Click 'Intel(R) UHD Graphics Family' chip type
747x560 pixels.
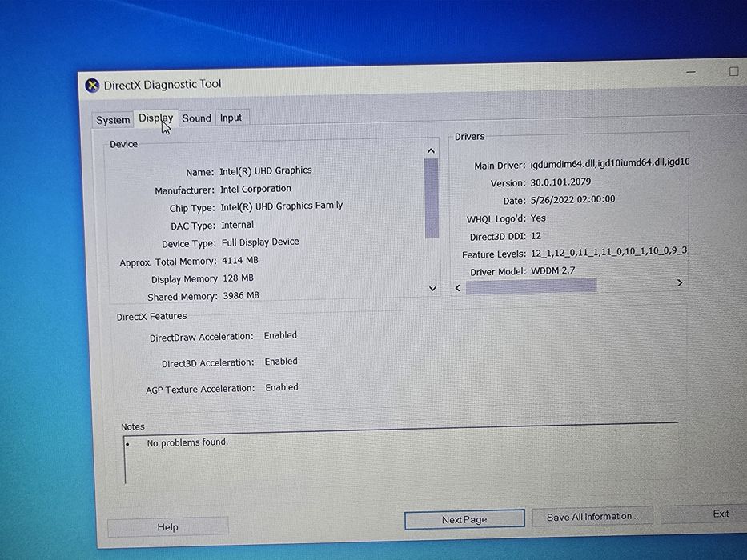(282, 206)
